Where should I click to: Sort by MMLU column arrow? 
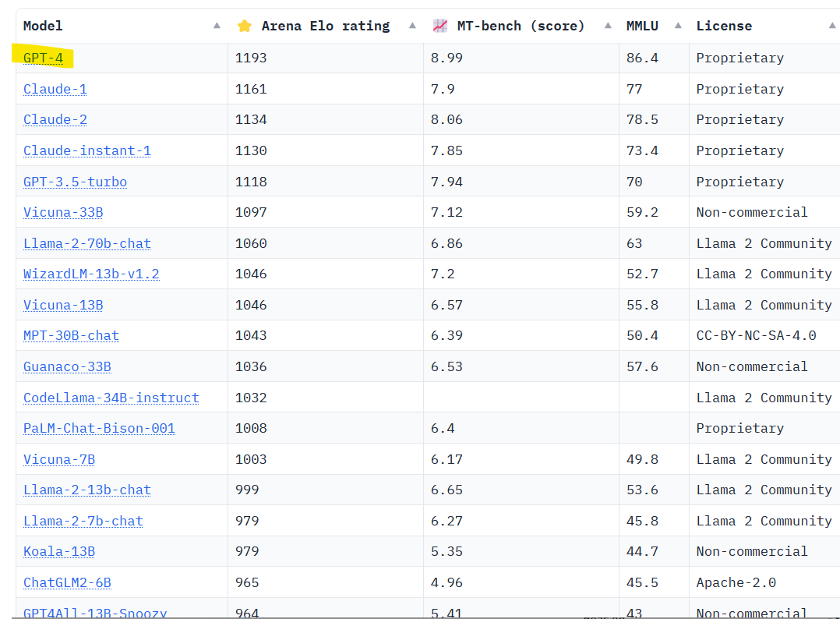678,26
